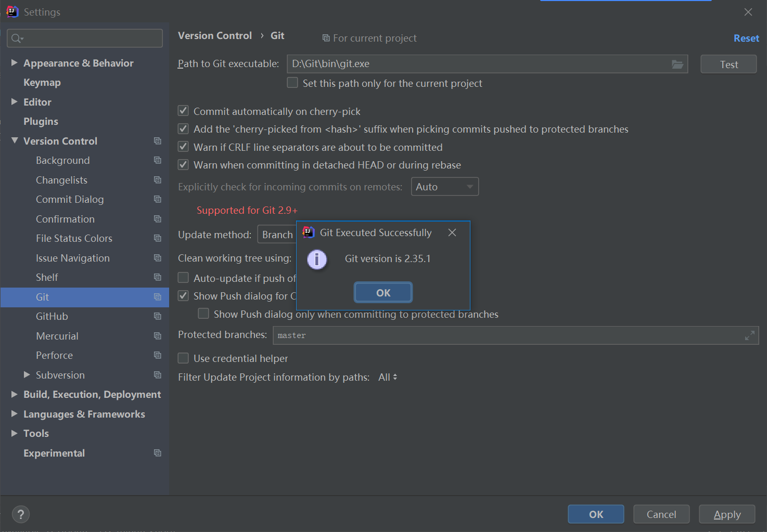767x532 pixels.
Task: Disable the CRLF line separators warning
Action: (183, 147)
